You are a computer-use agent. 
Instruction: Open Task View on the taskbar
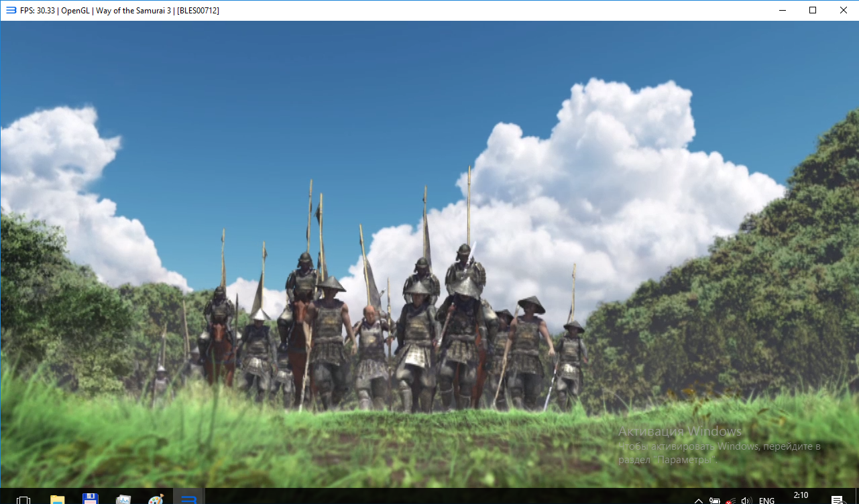pyautogui.click(x=23, y=499)
